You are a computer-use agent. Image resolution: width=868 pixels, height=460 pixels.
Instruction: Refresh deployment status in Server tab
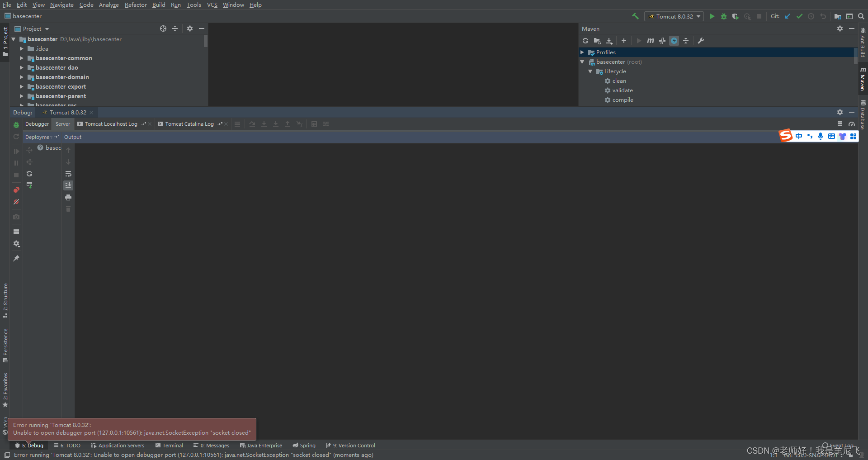coord(29,174)
